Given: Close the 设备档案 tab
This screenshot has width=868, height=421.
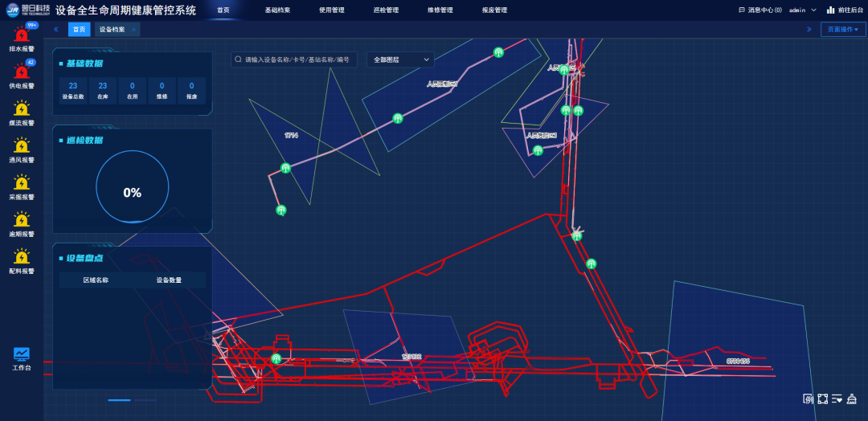Looking at the screenshot, I should [x=133, y=30].
